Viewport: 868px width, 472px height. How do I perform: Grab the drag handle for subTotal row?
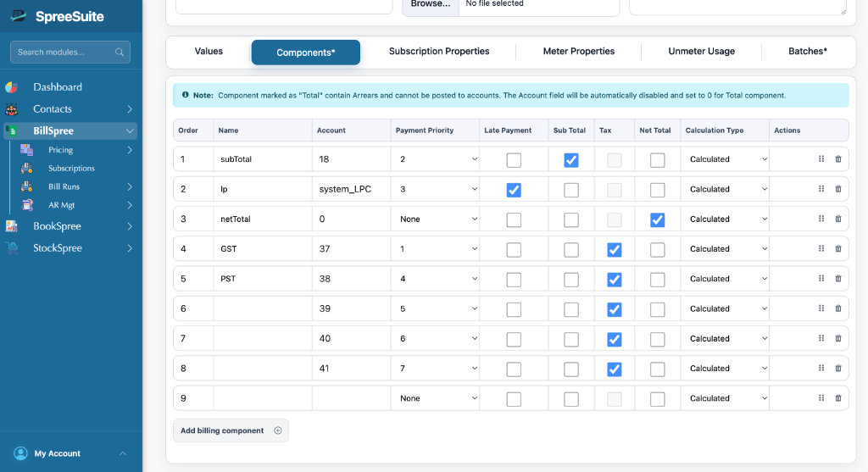(x=821, y=158)
